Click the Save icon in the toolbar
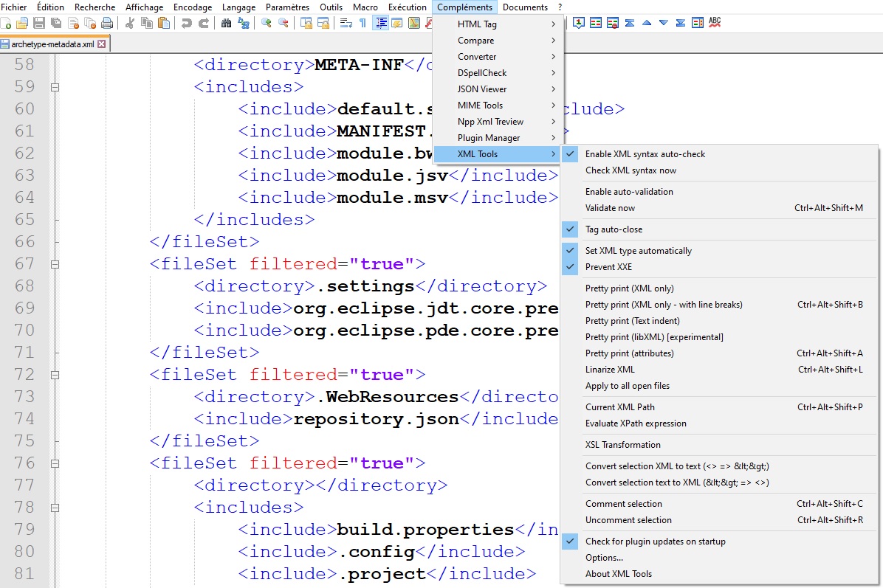Viewport: 883px width, 588px height. (x=41, y=24)
